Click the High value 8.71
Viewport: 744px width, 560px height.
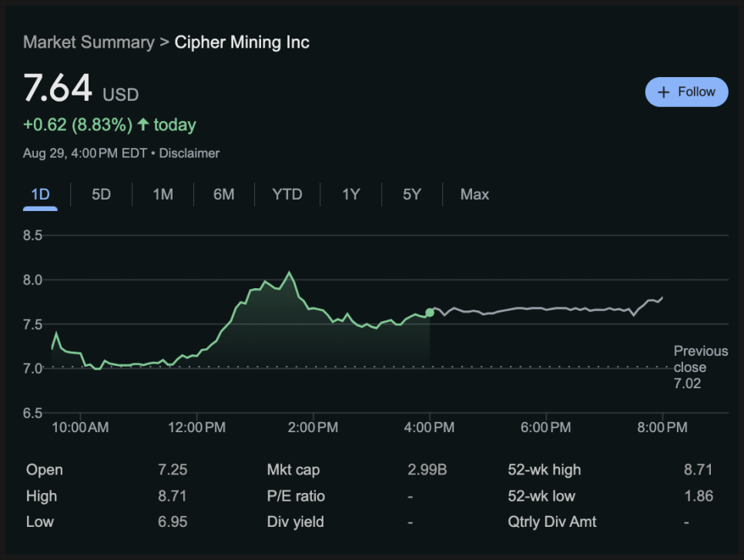pos(173,496)
